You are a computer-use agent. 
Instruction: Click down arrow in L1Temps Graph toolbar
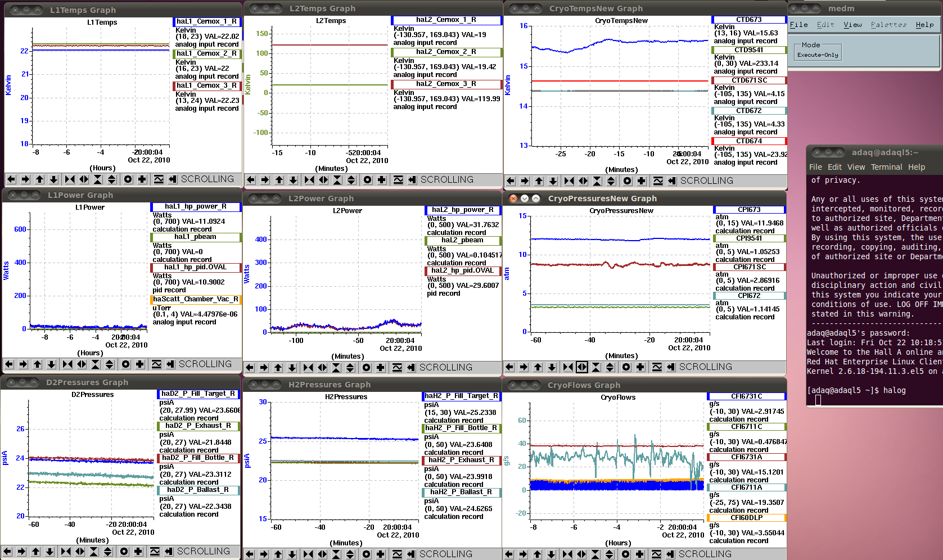(x=53, y=179)
